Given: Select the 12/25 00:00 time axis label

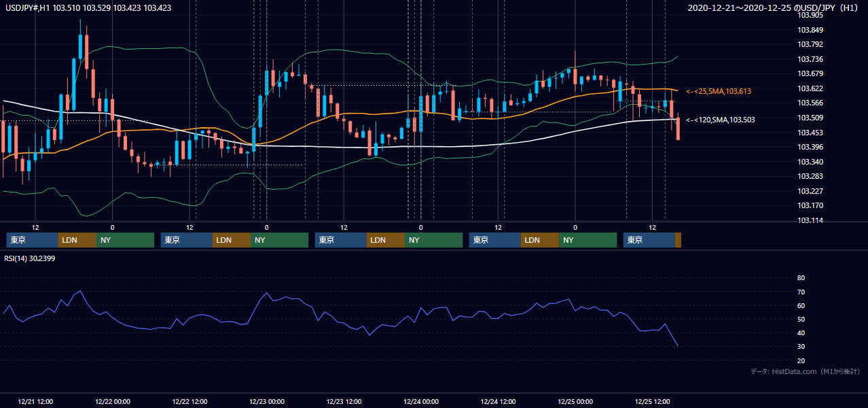Looking at the screenshot, I should click(575, 401).
